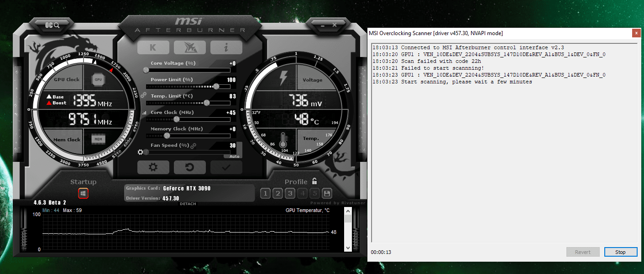Select profile slot 4

(302, 193)
